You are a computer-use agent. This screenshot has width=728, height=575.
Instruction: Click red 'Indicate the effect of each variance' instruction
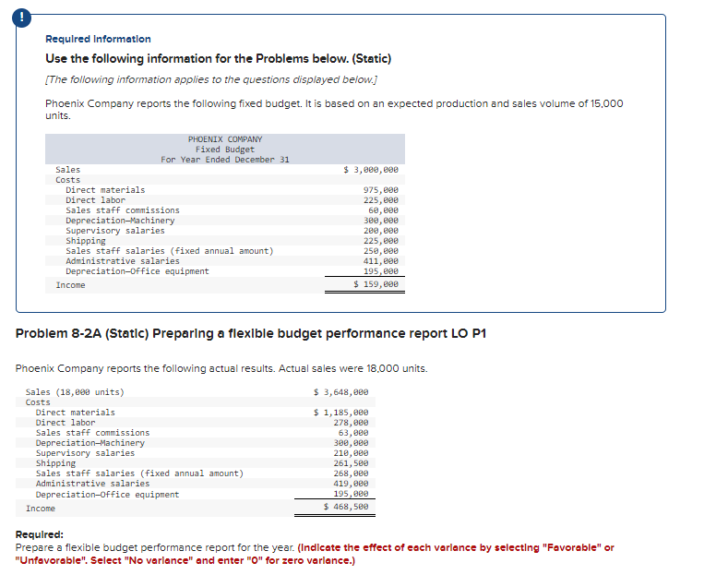click(315, 554)
